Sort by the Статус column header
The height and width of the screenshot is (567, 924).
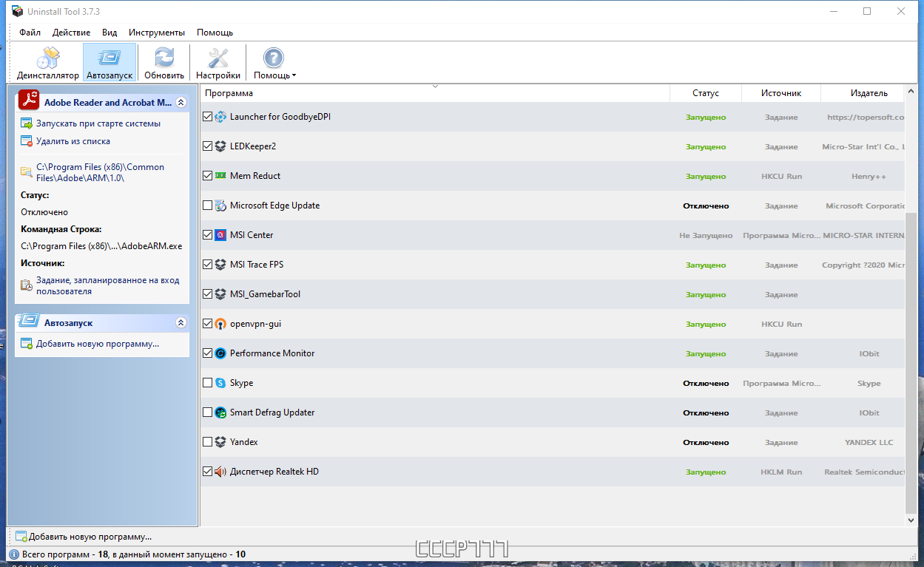[x=706, y=93]
